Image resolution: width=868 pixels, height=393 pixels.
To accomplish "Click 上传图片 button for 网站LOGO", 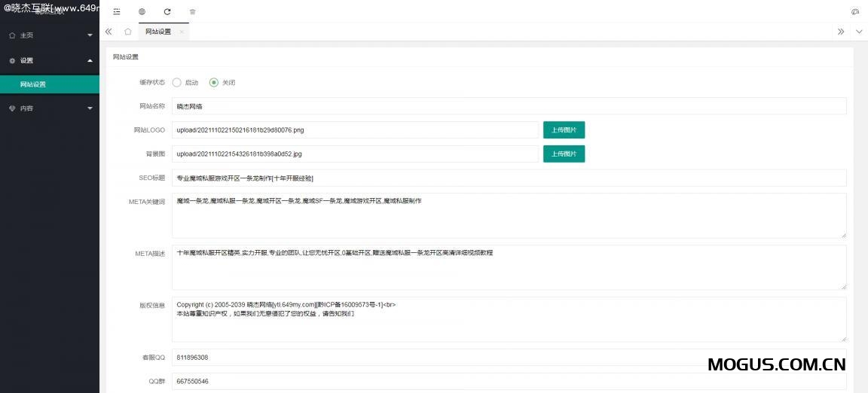I will 564,129.
